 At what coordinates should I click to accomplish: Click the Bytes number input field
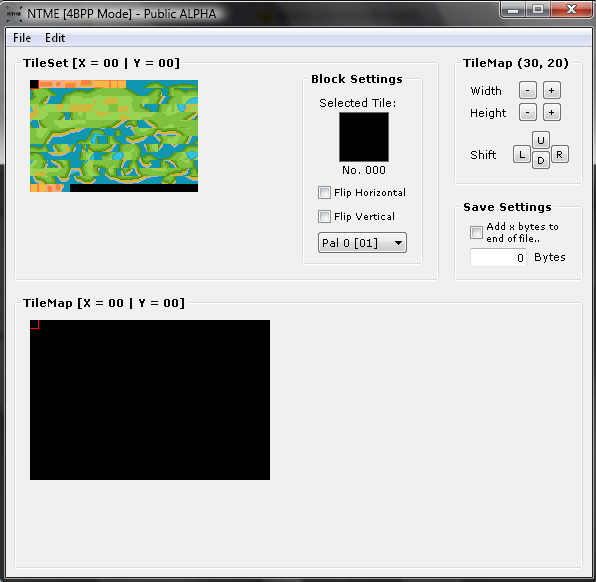click(x=498, y=258)
